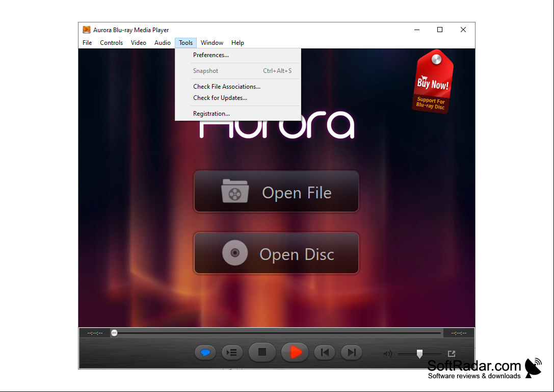Open the File menu
The image size is (554, 392).
pyautogui.click(x=87, y=43)
